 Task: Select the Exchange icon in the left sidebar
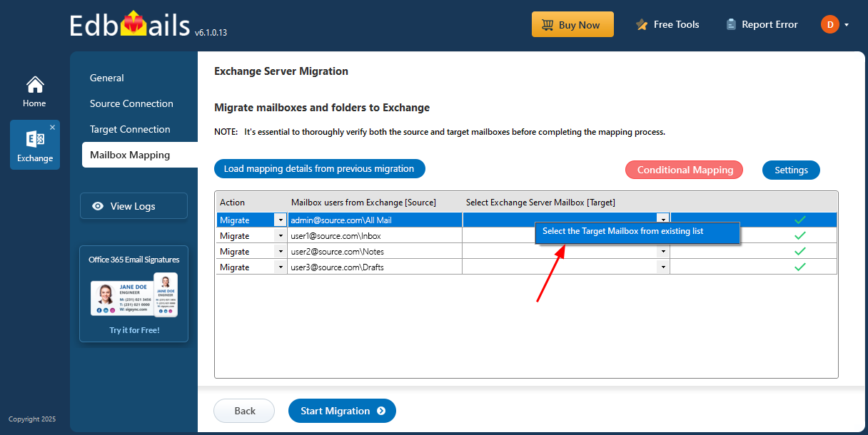point(34,140)
